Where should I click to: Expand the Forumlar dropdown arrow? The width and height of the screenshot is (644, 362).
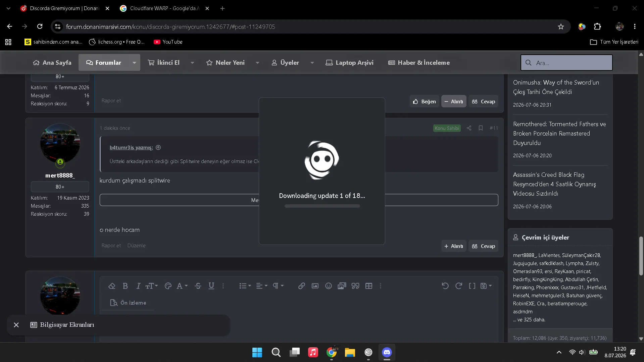coord(134,63)
